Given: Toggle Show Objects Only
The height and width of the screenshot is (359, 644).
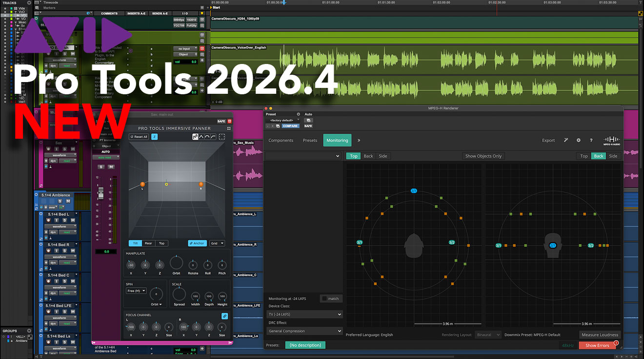Looking at the screenshot, I should [483, 156].
